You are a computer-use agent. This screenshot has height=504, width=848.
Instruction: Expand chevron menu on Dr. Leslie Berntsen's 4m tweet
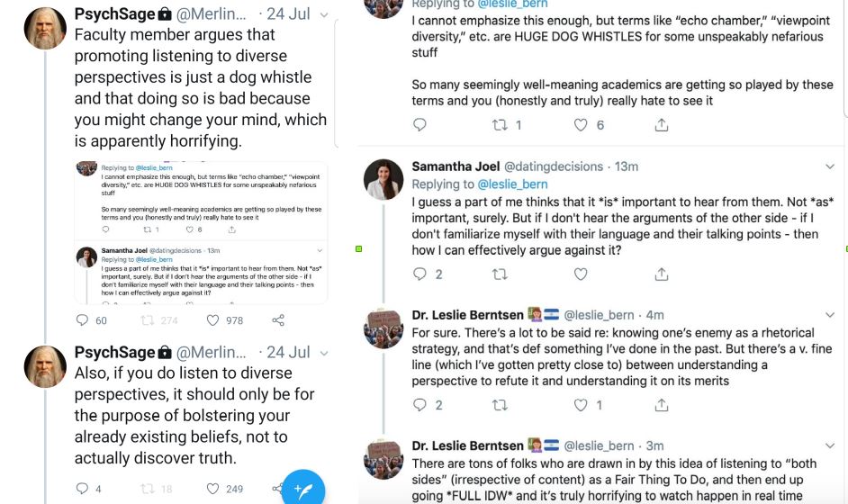pyautogui.click(x=830, y=315)
